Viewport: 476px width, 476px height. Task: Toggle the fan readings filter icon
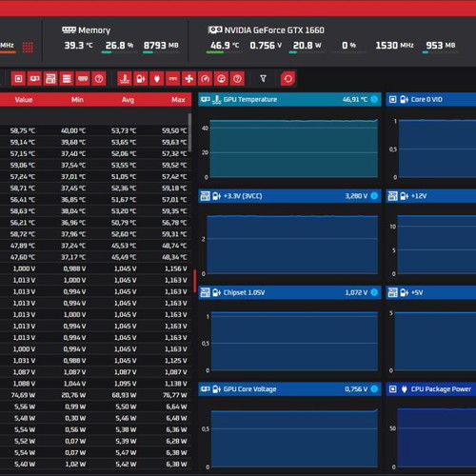point(189,79)
